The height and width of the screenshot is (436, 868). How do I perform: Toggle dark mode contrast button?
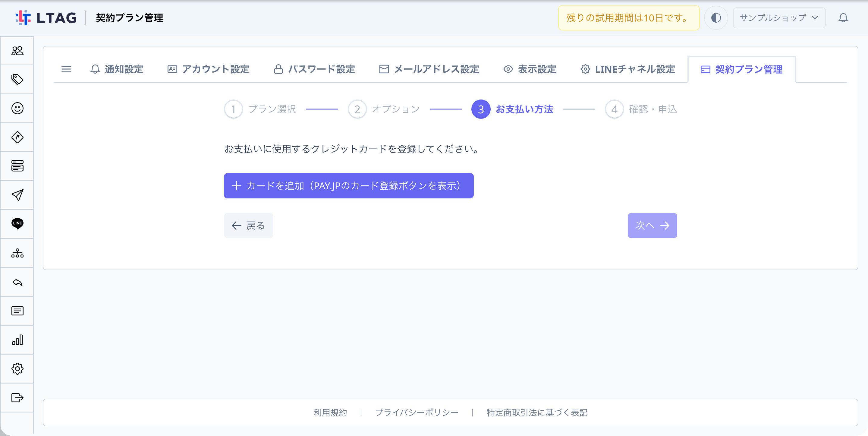coord(716,17)
